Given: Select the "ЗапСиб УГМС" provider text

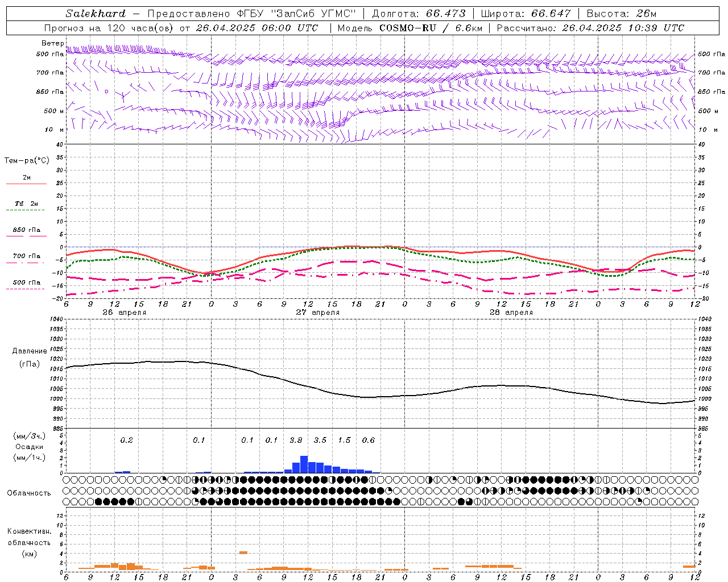Looking at the screenshot, I should click(x=313, y=14).
